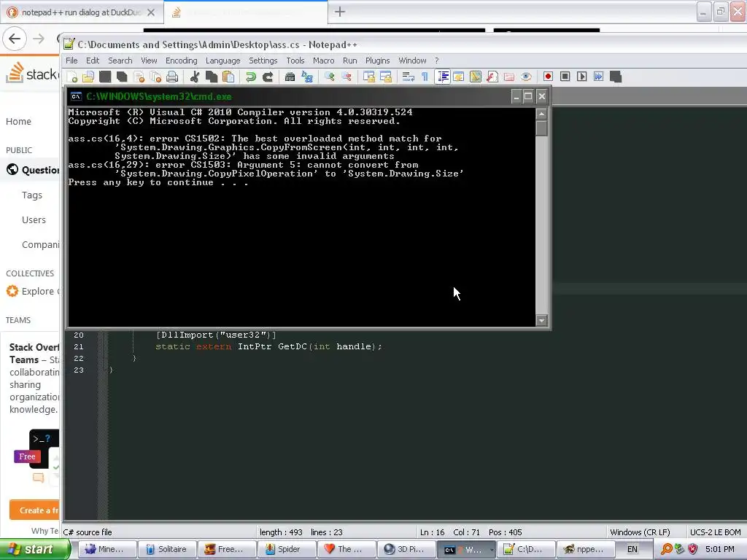Open the Settings menu
Screen dimensions: 747x560
pos(263,61)
